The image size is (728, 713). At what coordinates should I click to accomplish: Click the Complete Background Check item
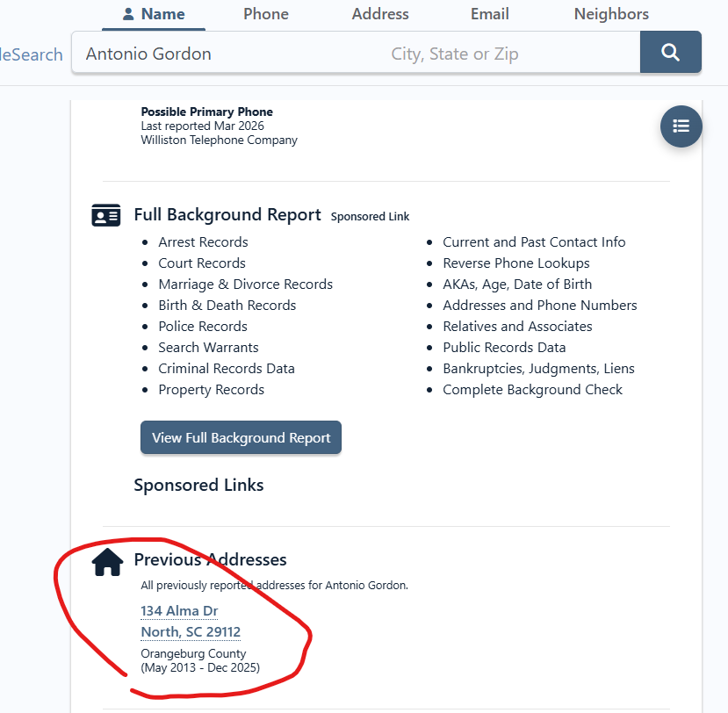click(532, 390)
